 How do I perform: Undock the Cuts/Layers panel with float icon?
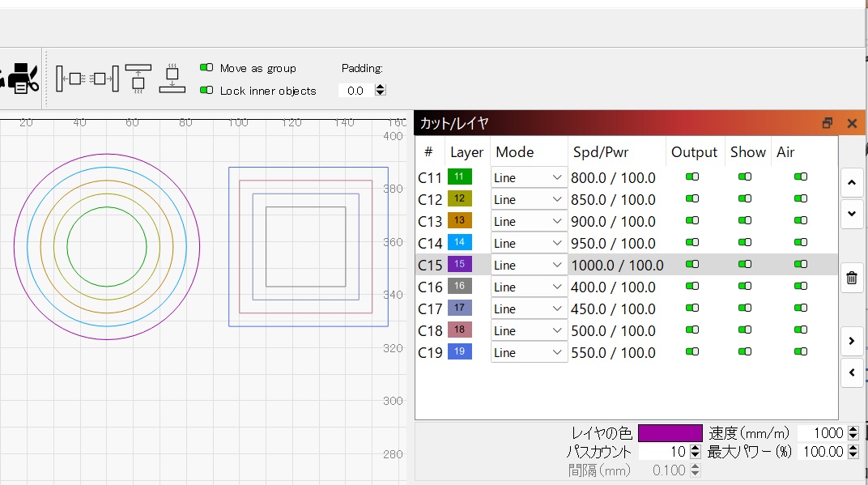(x=827, y=123)
